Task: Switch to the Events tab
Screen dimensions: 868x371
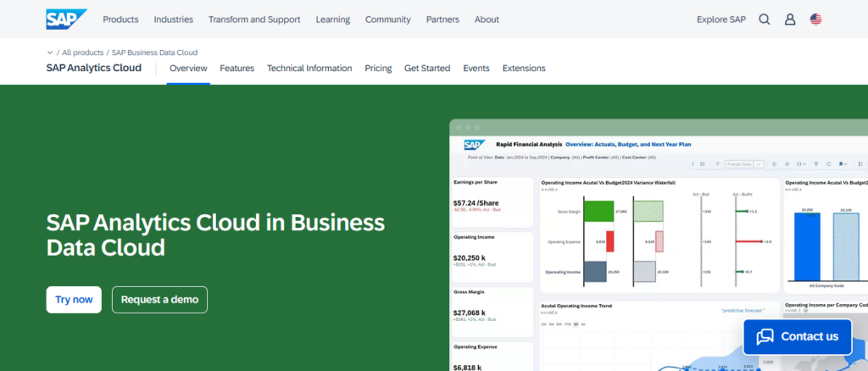Action: pyautogui.click(x=476, y=68)
